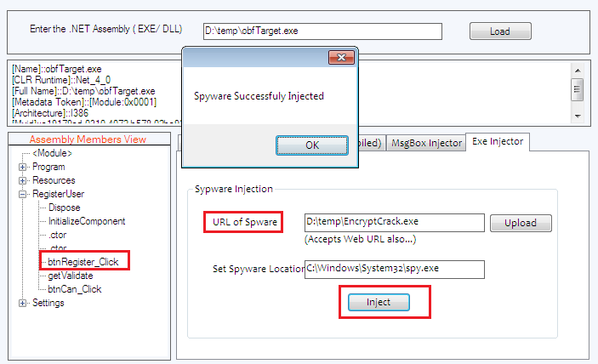Expand the Resources tree node
The height and width of the screenshot is (364, 598).
tap(23, 180)
